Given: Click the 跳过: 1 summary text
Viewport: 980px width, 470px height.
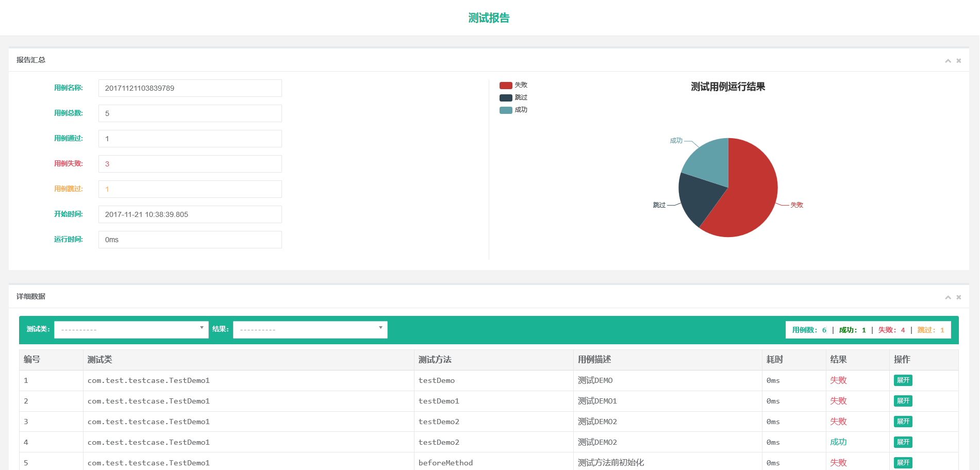Looking at the screenshot, I should click(x=931, y=330).
